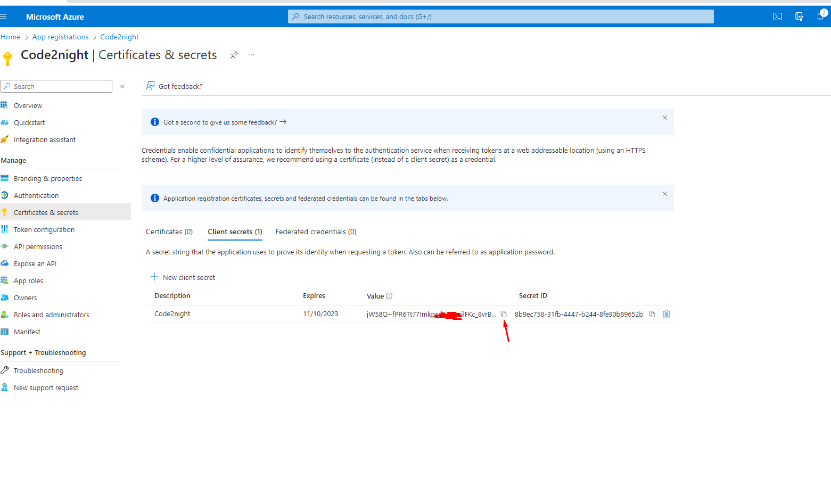
Task: Focus the top search resources box
Action: (x=500, y=16)
